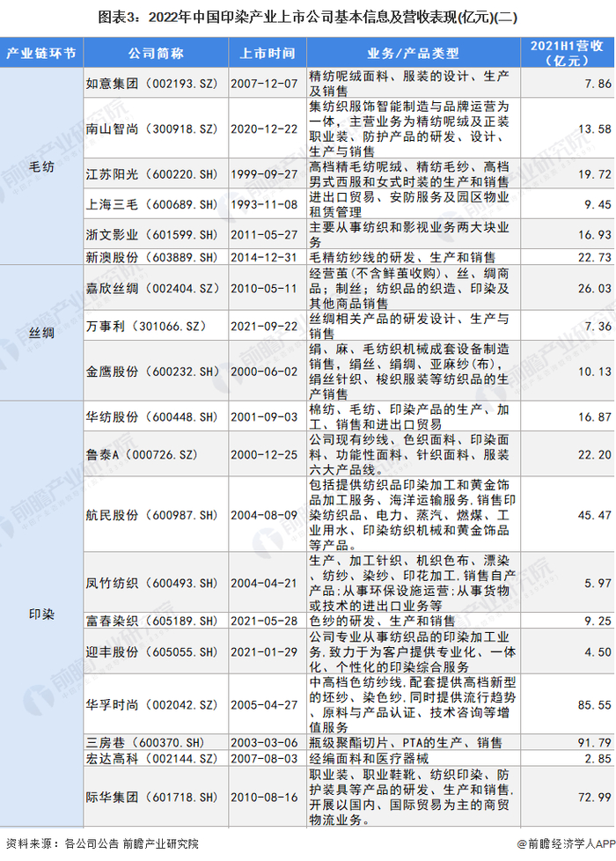Screen dimensions: 616x861
Task: Click the 印染 category cell
Action: coord(41,614)
